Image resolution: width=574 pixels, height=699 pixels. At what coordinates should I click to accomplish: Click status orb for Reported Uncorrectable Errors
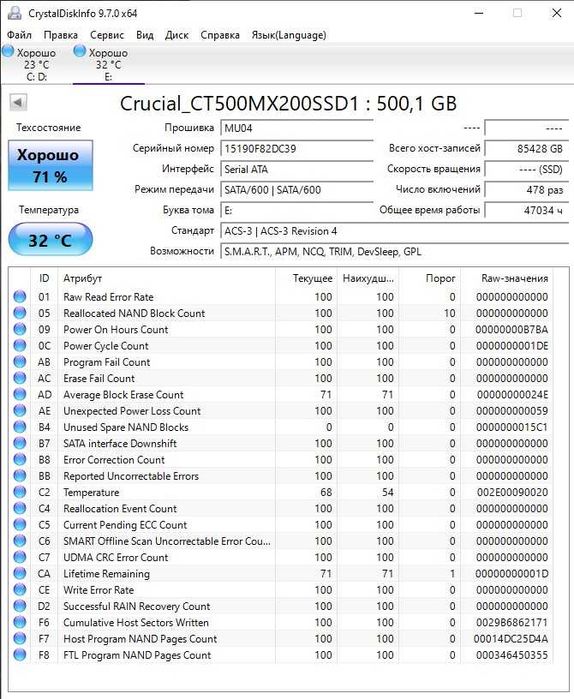[x=20, y=476]
